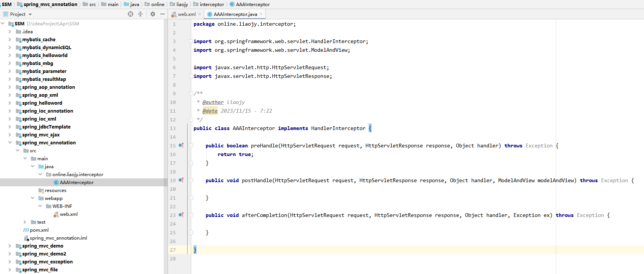Collapse the WEB-INF folder
The height and width of the screenshot is (274, 644).
click(x=40, y=206)
